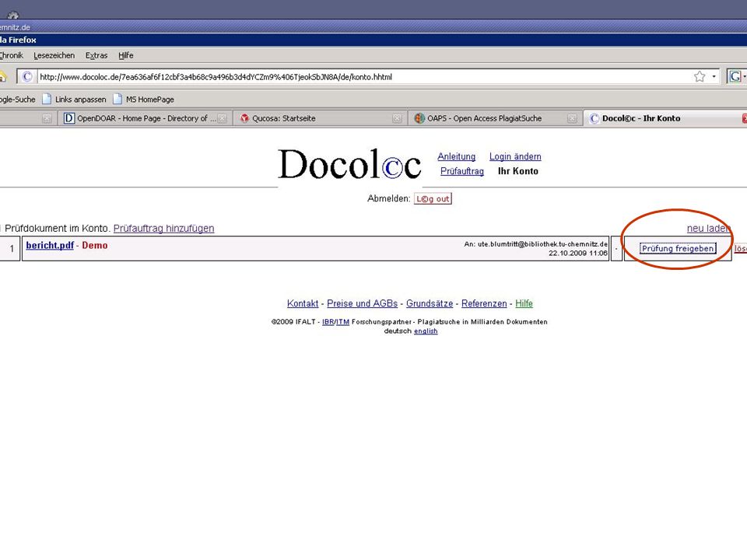Click the Prüfauftrag hinzufügen link
Screen dimensions: 747x560
click(163, 228)
